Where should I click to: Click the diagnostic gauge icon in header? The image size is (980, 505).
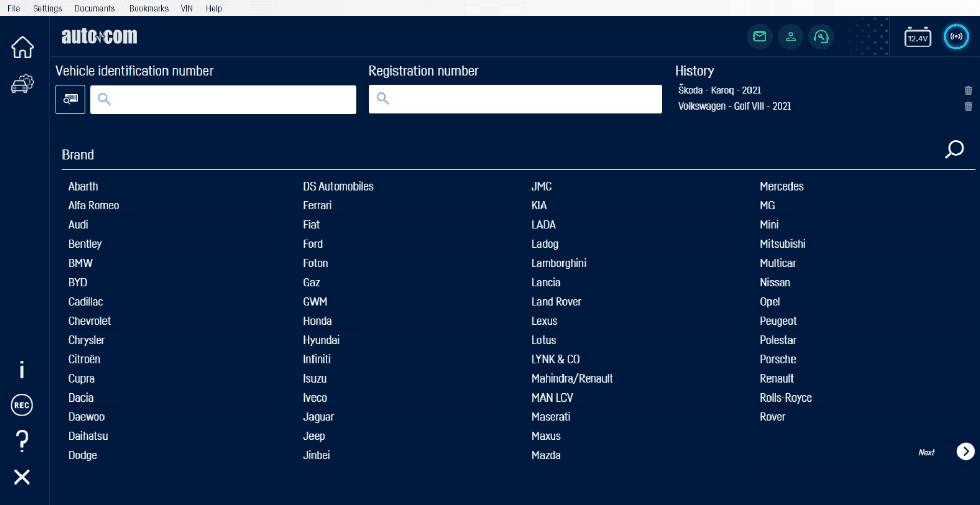821,37
